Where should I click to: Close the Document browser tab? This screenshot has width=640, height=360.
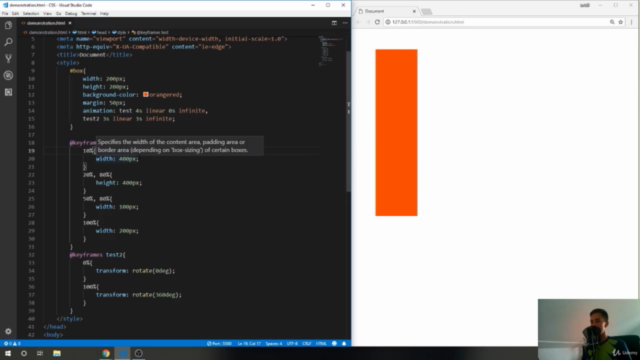(x=414, y=11)
